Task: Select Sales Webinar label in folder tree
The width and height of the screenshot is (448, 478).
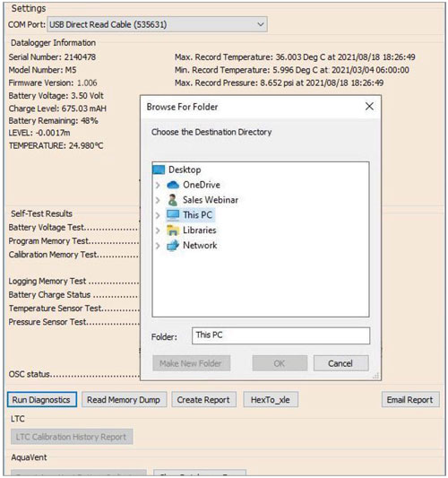Action: 211,200
